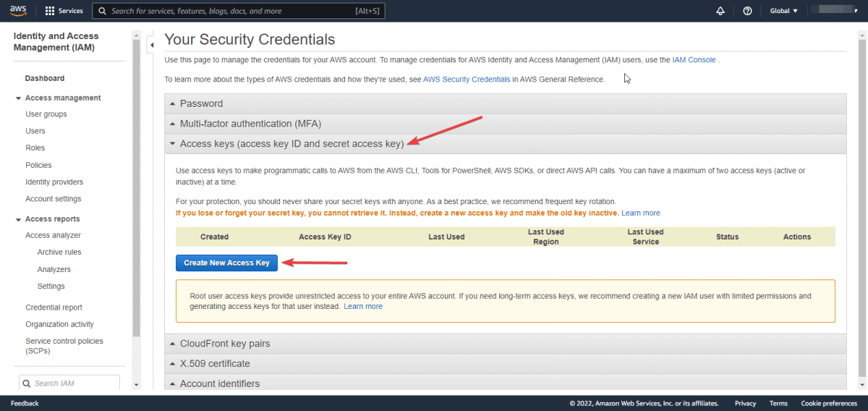Collapse the IAM side navigation arrow

coord(150,46)
